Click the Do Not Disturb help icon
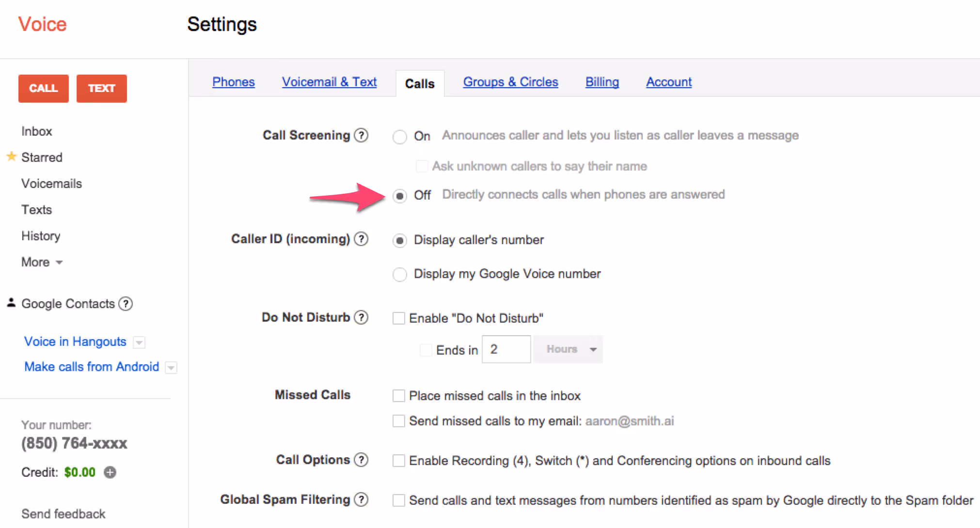 [361, 317]
